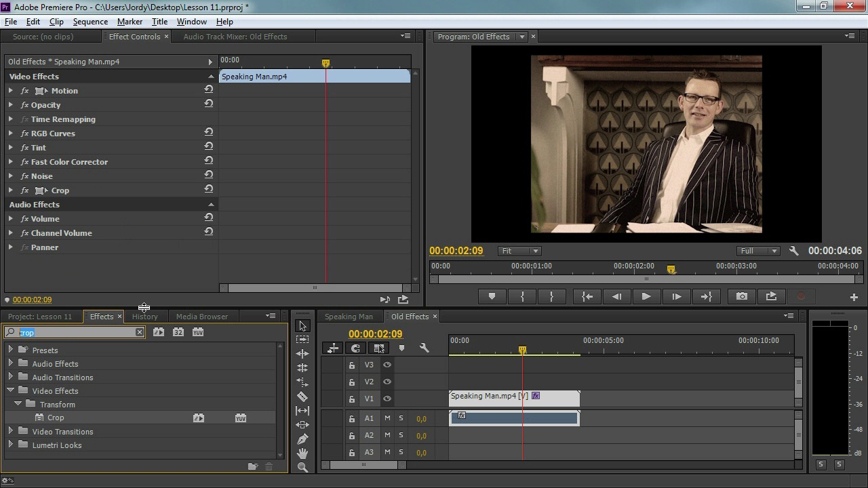Select the Pen tool

point(302,439)
